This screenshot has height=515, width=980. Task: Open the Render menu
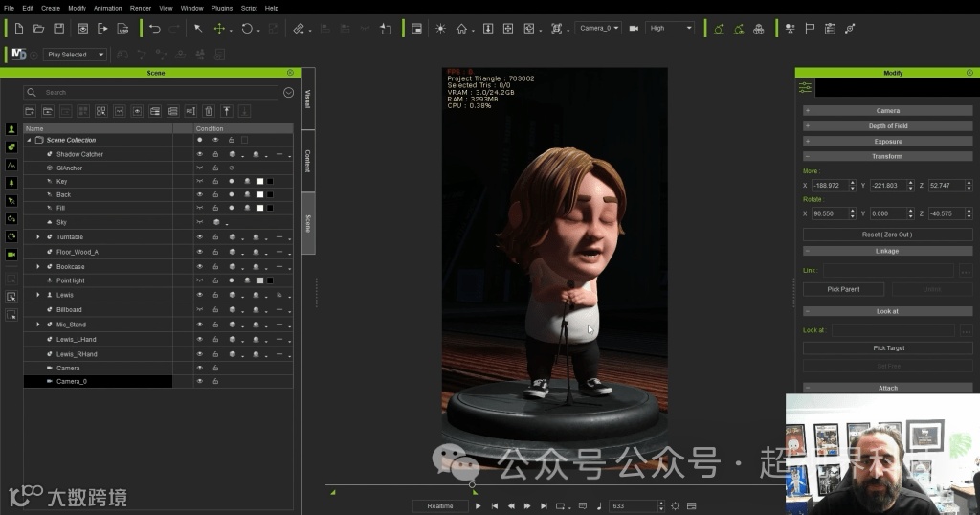[141, 8]
